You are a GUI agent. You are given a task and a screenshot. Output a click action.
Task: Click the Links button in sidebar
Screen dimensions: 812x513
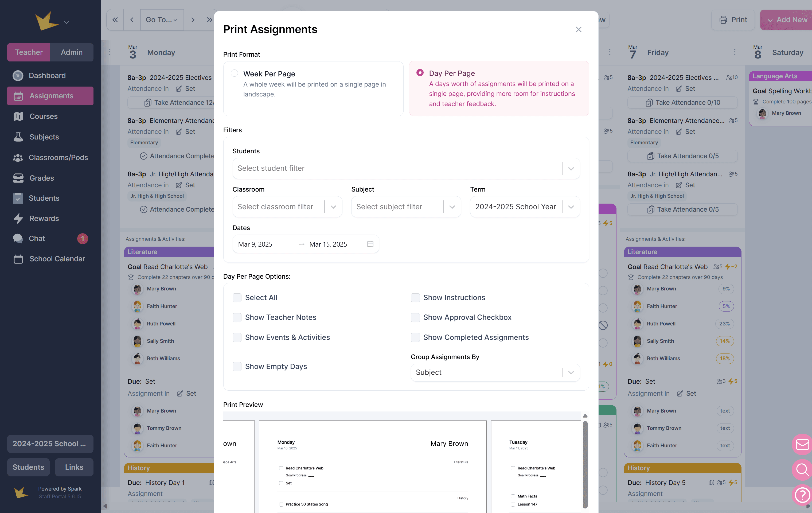74,467
